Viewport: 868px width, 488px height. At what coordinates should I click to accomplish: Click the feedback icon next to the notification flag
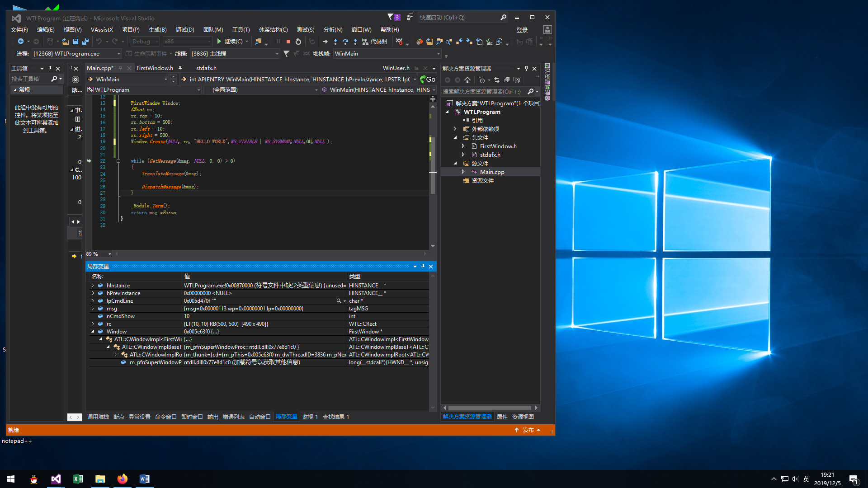410,17
